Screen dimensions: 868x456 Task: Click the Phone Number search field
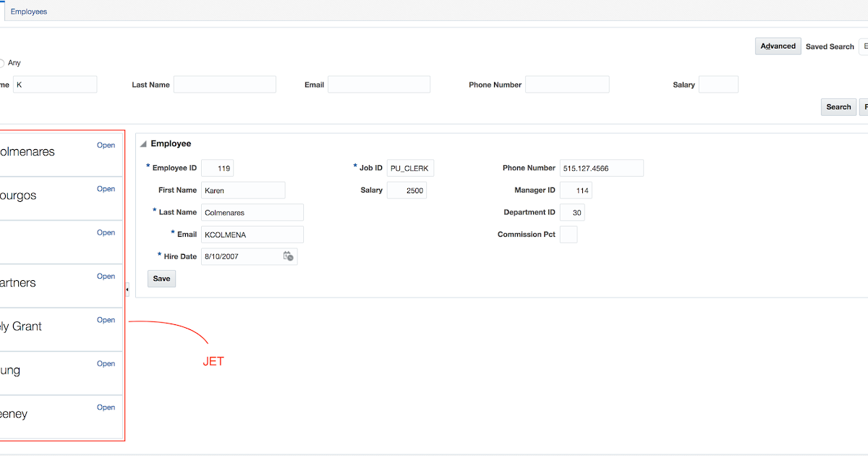[x=567, y=84]
